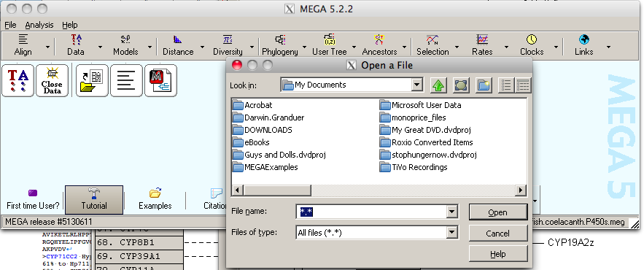Open the Analysis menu
644x270 pixels.
click(39, 25)
